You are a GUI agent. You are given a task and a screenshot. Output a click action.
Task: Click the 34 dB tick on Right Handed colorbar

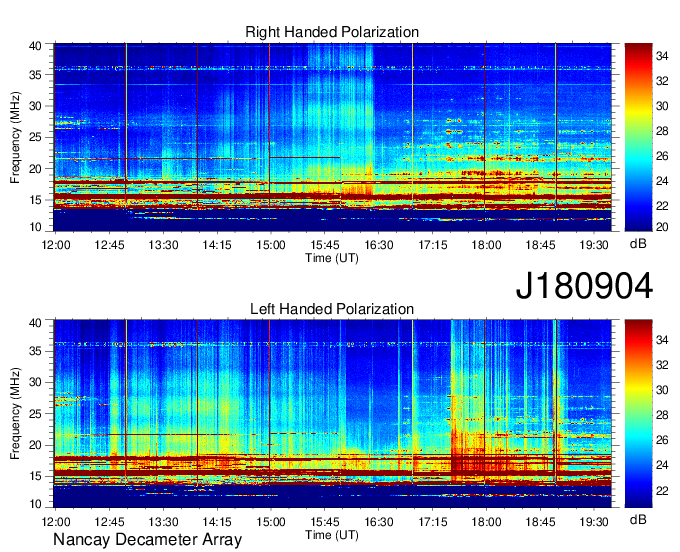tap(662, 56)
